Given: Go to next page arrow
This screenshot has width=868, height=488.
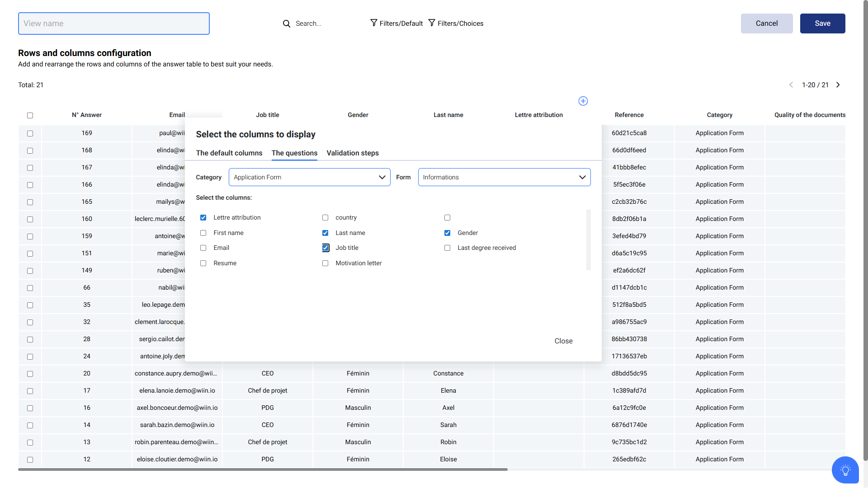Looking at the screenshot, I should pos(838,85).
